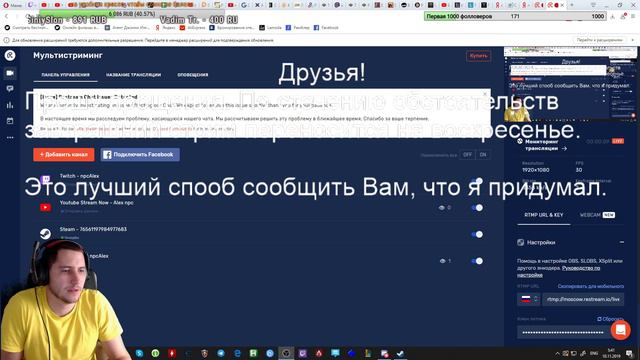Open the chat sidebar icon
This screenshot has height=360, width=640.
pyautogui.click(x=10, y=89)
